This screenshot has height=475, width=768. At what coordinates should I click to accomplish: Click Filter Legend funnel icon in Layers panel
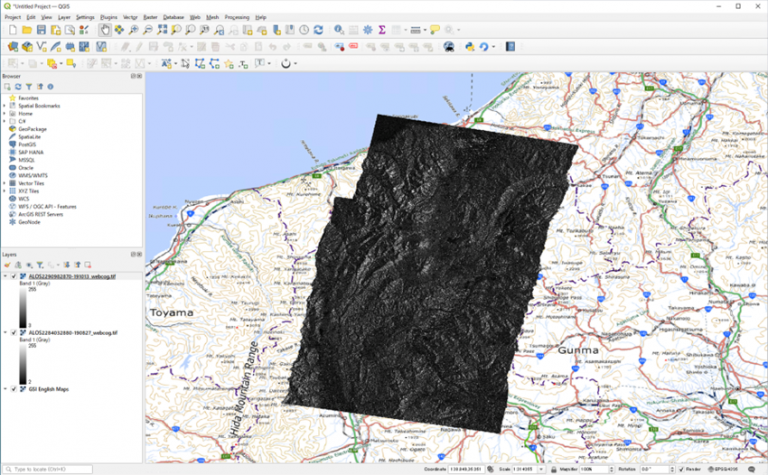[40, 265]
